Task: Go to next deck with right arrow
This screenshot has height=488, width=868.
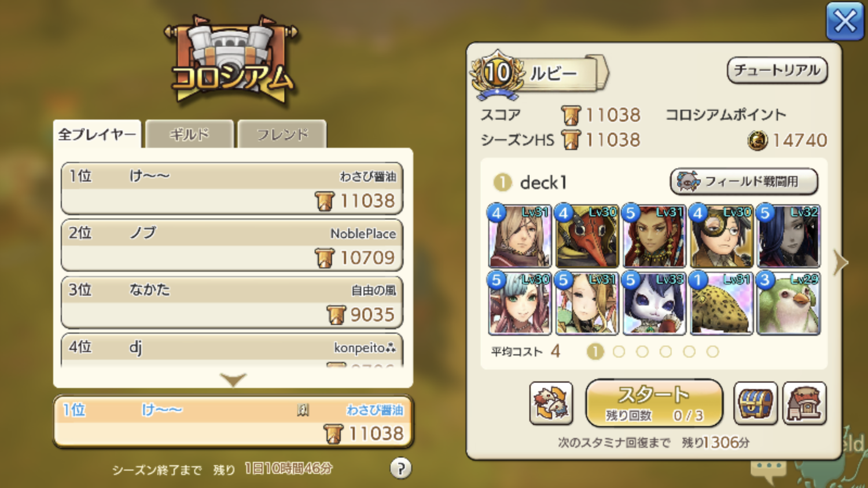Action: click(840, 263)
